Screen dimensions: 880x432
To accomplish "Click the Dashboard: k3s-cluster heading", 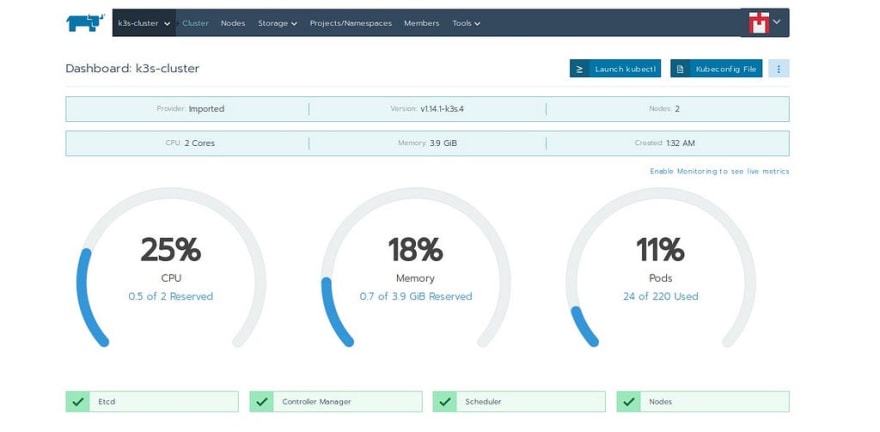I will point(132,68).
